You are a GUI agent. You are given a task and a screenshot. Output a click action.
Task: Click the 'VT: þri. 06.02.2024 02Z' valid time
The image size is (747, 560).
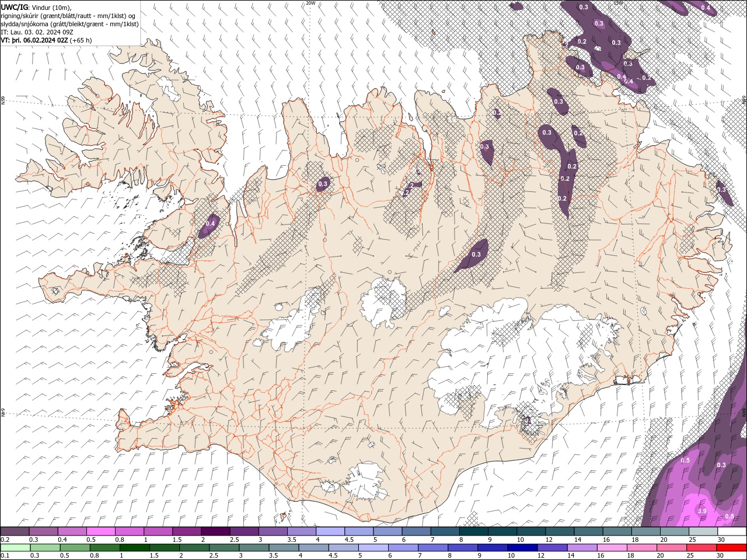pos(35,40)
